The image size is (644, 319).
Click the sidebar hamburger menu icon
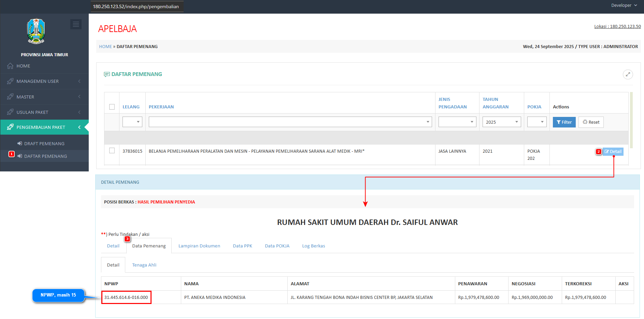click(x=76, y=24)
